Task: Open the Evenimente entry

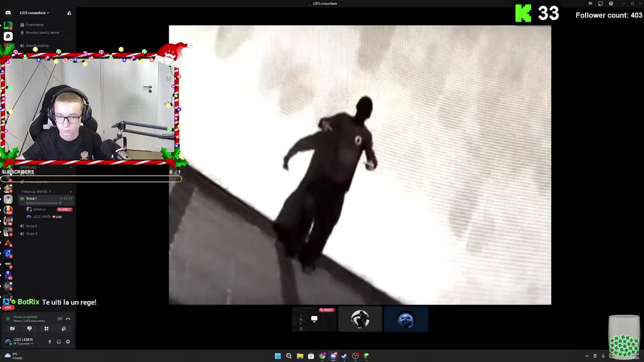Action: pos(32,25)
